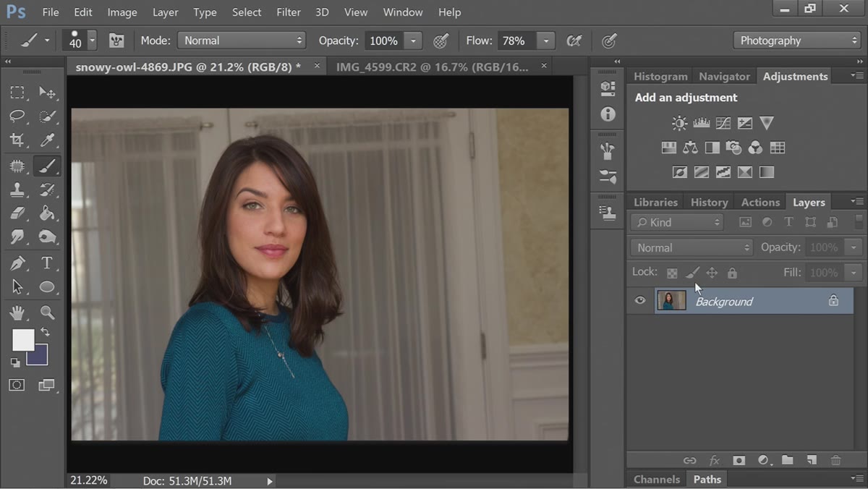This screenshot has height=489, width=868.
Task: Open the layer filter Kind dropdown
Action: coord(677,222)
